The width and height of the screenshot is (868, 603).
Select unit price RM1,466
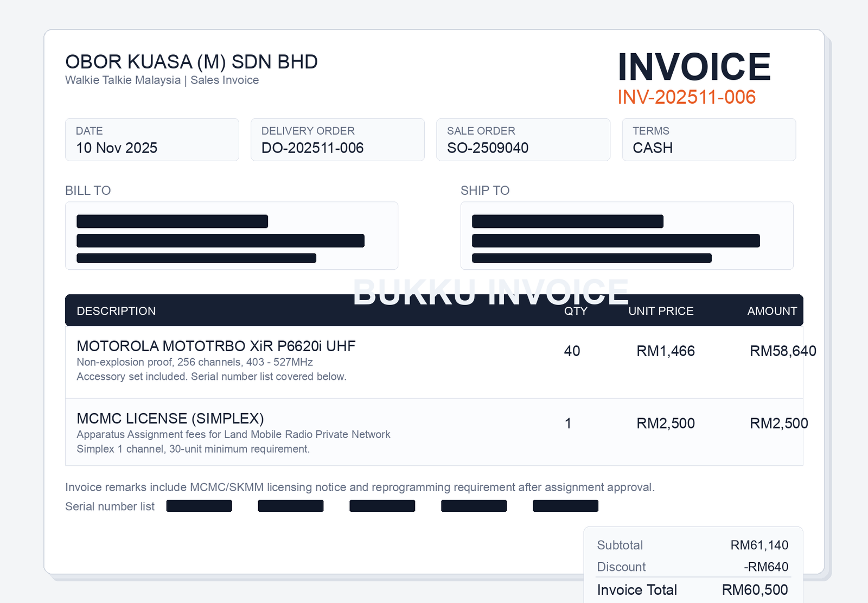coord(666,351)
